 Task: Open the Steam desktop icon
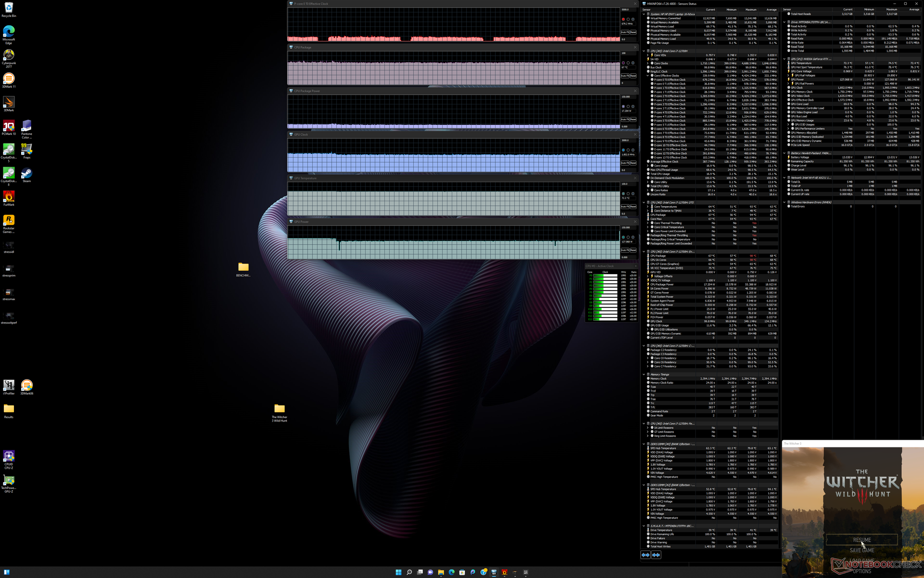[x=26, y=173]
